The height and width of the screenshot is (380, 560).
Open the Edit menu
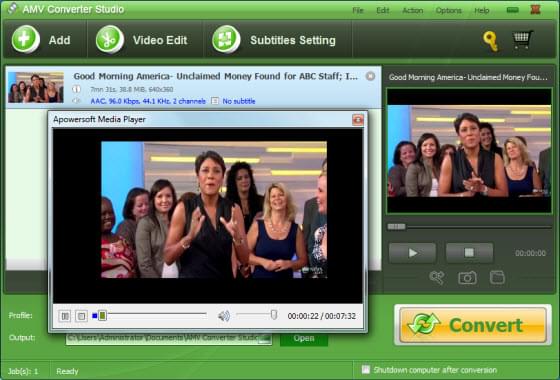click(x=382, y=10)
